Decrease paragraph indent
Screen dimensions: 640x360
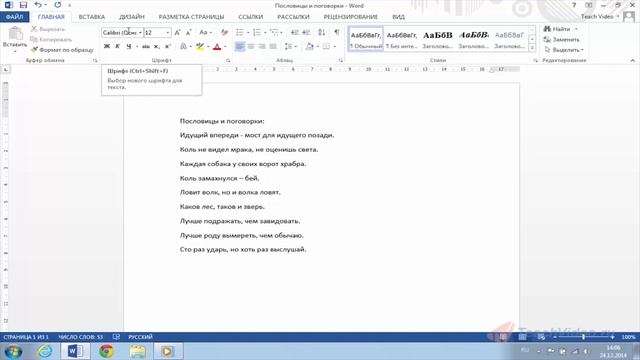tap(295, 32)
